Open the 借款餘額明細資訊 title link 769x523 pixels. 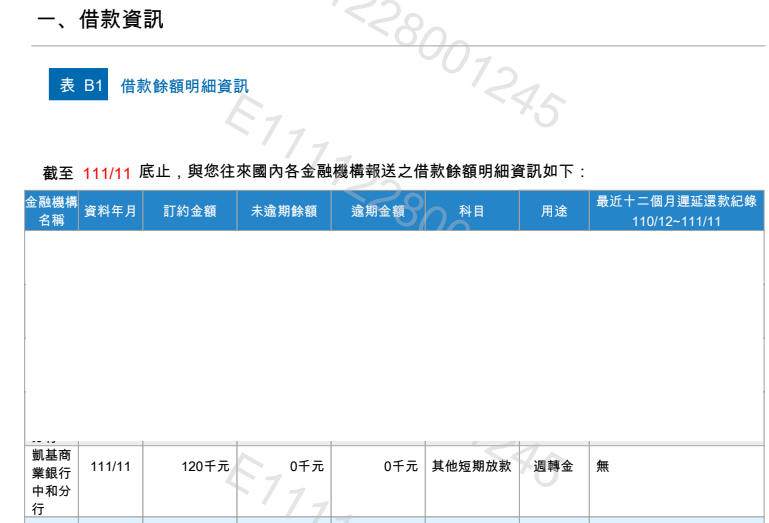tap(184, 87)
